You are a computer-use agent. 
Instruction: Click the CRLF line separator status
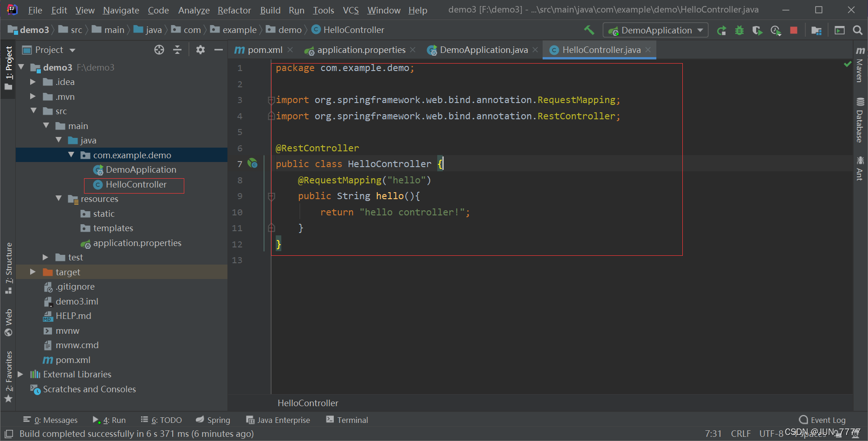tap(741, 434)
